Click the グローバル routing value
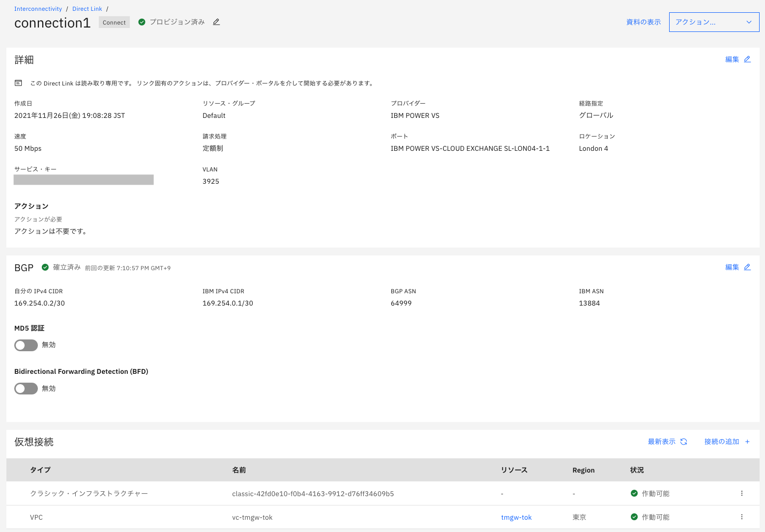 [x=596, y=115]
